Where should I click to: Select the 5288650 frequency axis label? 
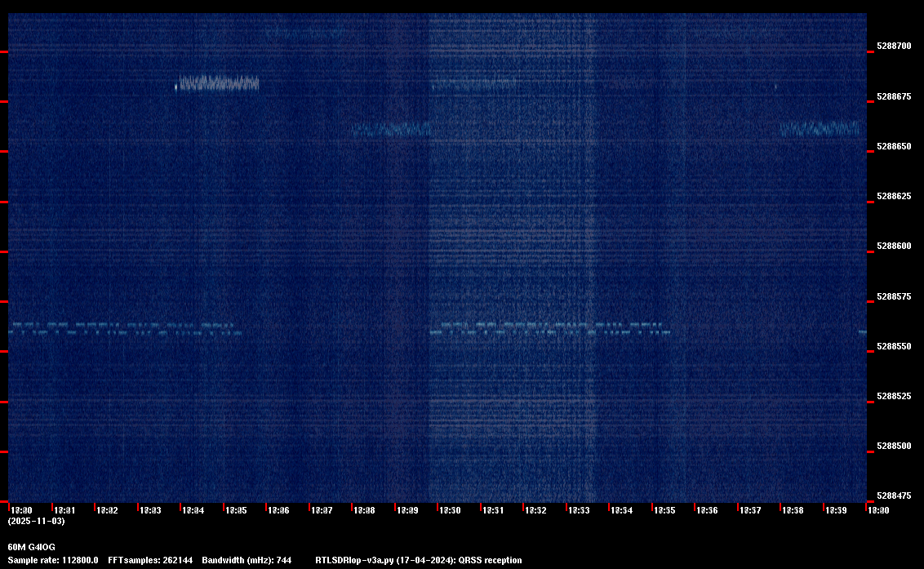893,146
